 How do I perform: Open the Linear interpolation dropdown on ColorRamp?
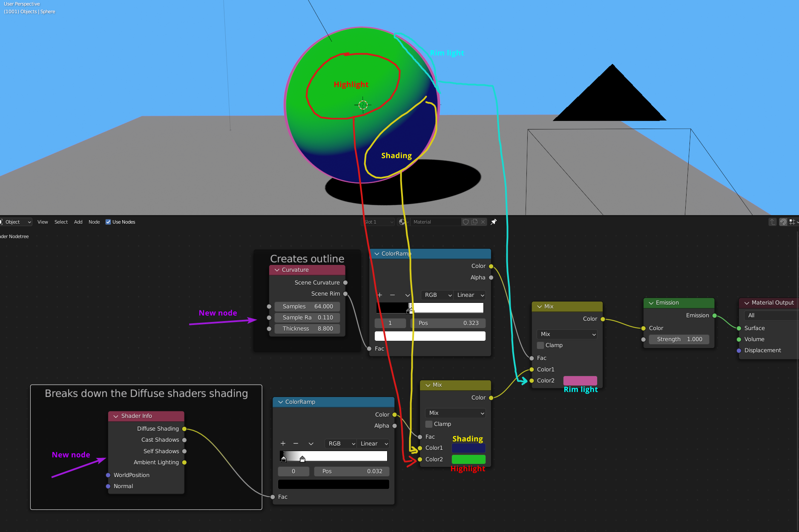click(x=469, y=295)
